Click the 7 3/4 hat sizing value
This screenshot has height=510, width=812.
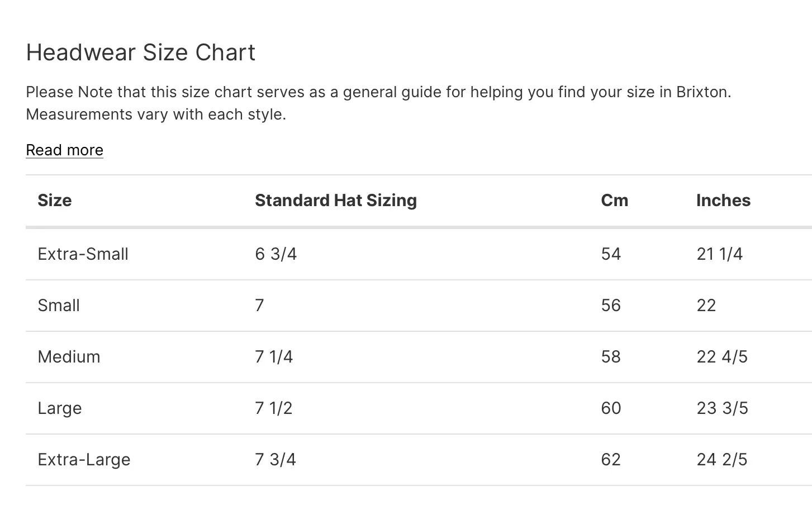(x=276, y=460)
